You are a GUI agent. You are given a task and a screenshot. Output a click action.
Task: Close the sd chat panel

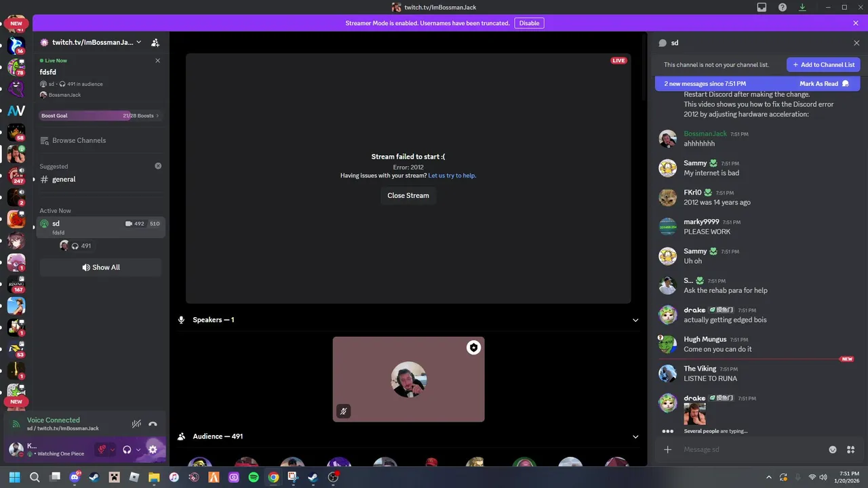856,43
